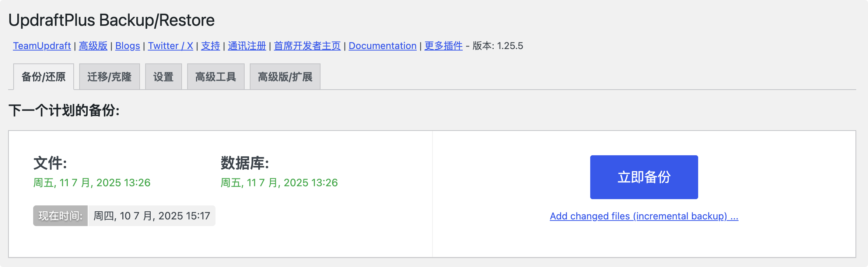Switch to the 高级工具 tab
This screenshot has height=267, width=868.
point(216,77)
